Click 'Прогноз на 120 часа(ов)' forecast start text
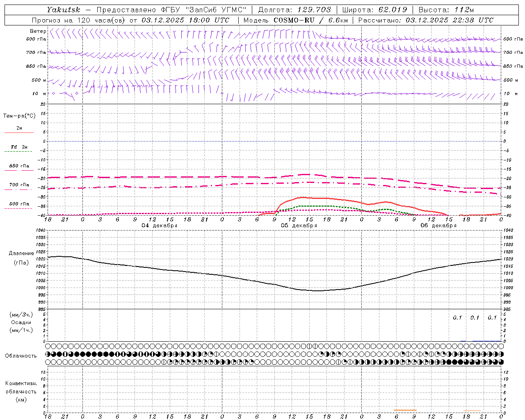This screenshot has width=525, height=420. tap(79, 20)
